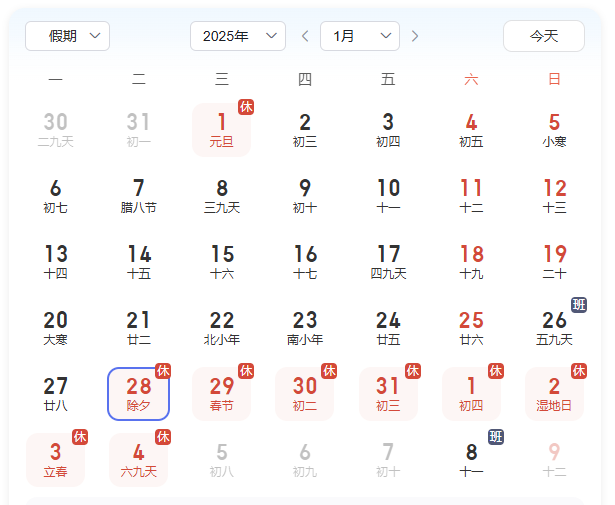
Task: Click the 休 badge on 春节 date
Action: click(246, 371)
